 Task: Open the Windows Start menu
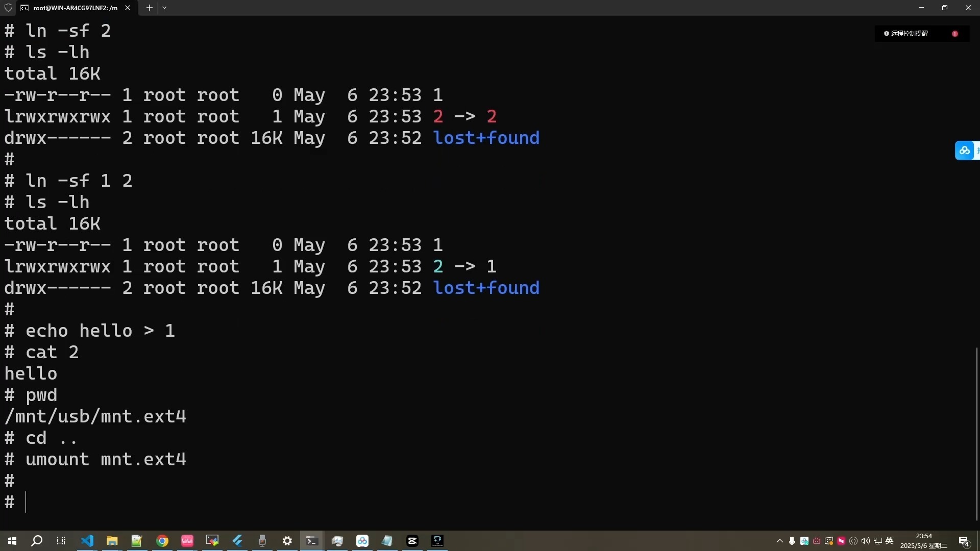click(x=12, y=541)
